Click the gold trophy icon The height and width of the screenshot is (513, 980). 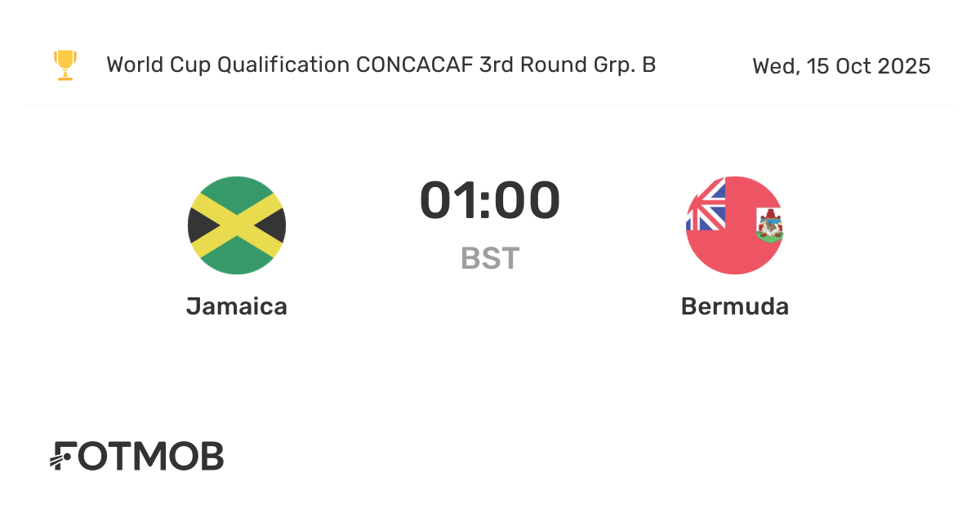(65, 65)
